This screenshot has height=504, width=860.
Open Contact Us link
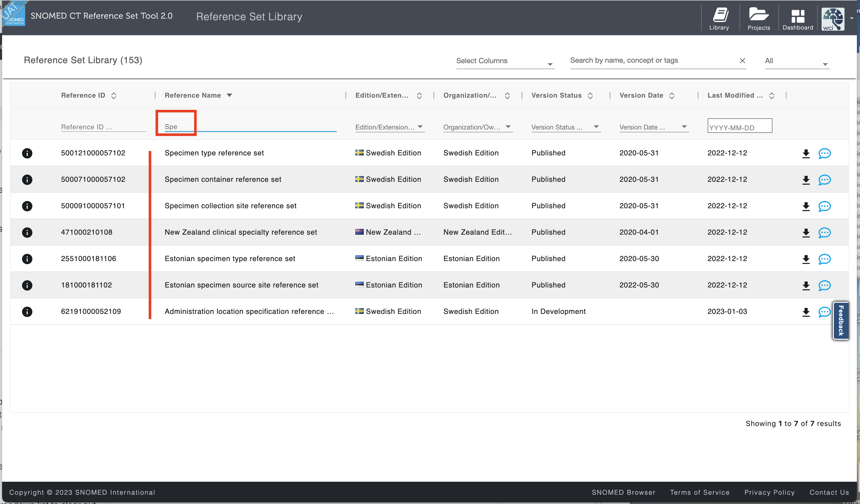pyautogui.click(x=829, y=492)
